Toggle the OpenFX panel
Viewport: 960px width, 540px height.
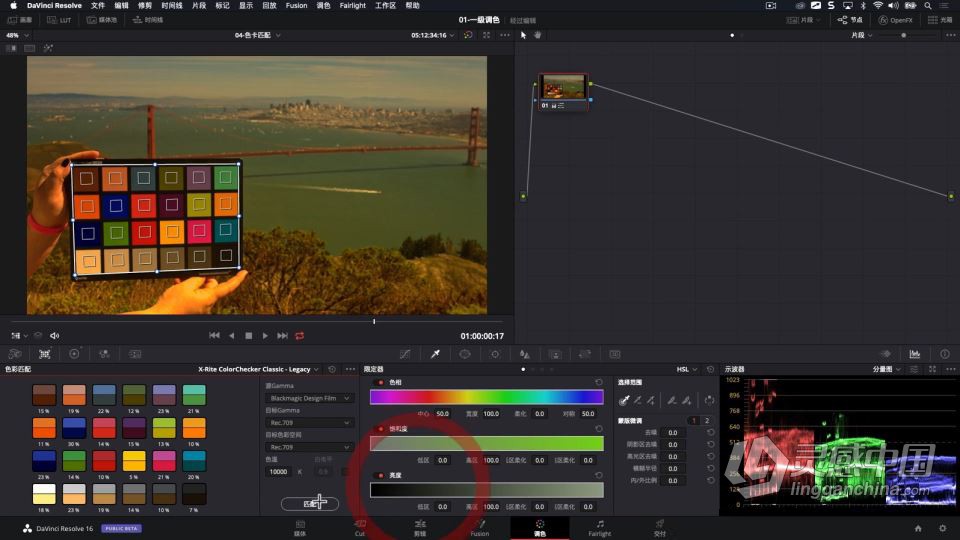point(895,20)
